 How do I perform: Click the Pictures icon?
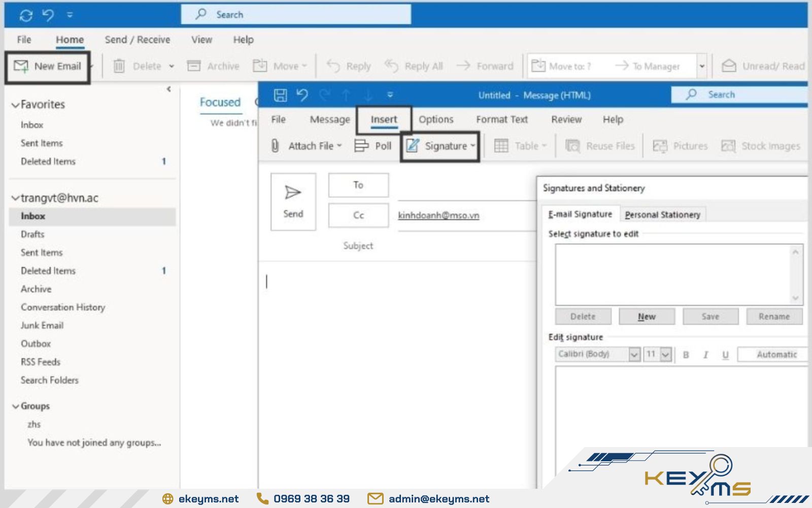click(660, 146)
